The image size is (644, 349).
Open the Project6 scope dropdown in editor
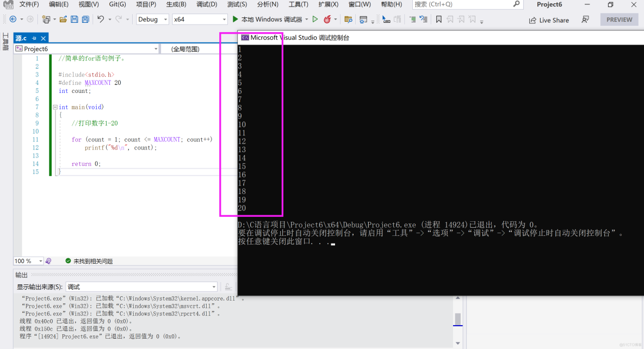[86, 49]
